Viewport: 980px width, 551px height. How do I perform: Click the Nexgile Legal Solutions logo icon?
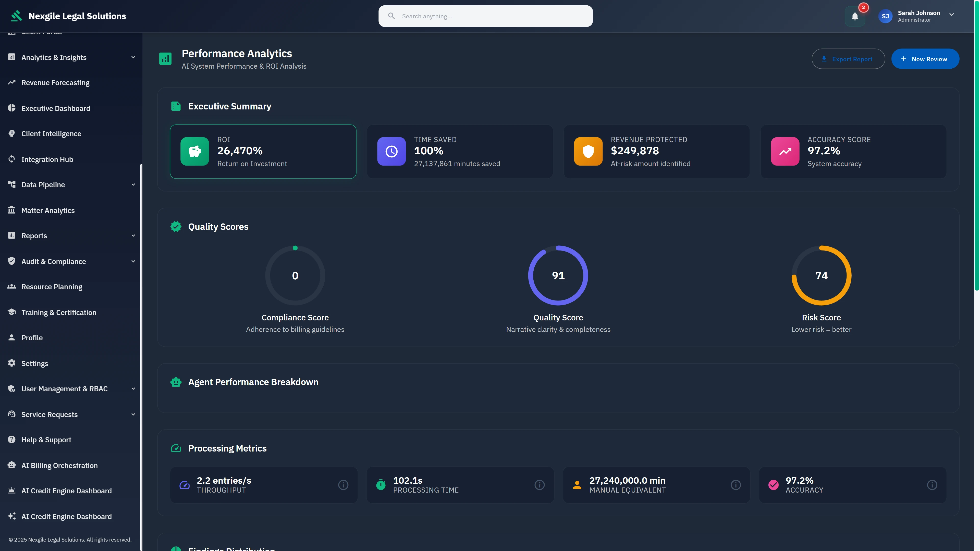tap(16, 16)
